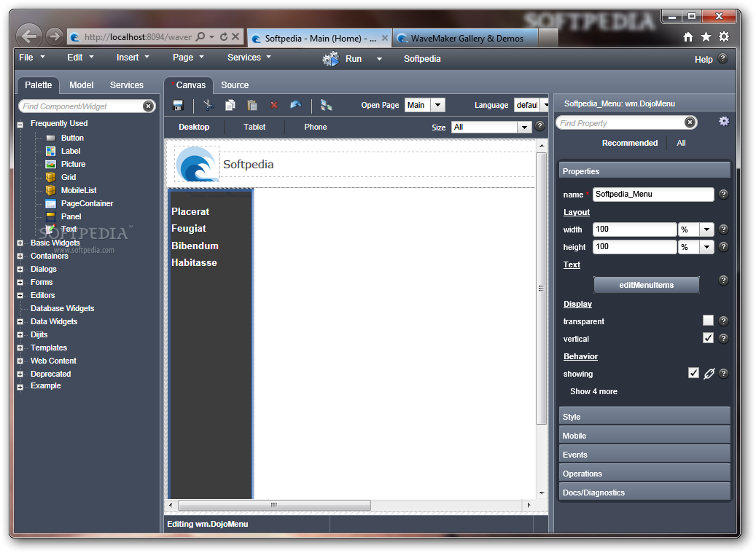Switch to the Model tab
This screenshot has width=756, height=553.
click(x=81, y=85)
